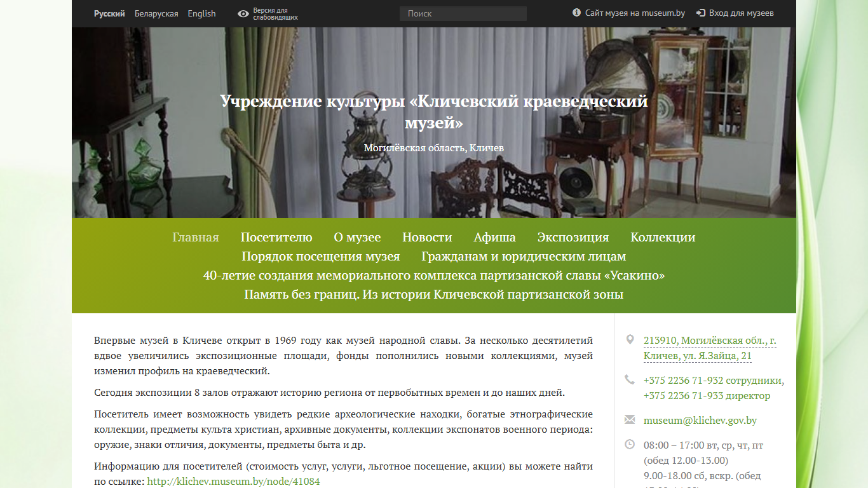The height and width of the screenshot is (488, 868).
Task: Click the museum title heading
Action: pos(434,111)
